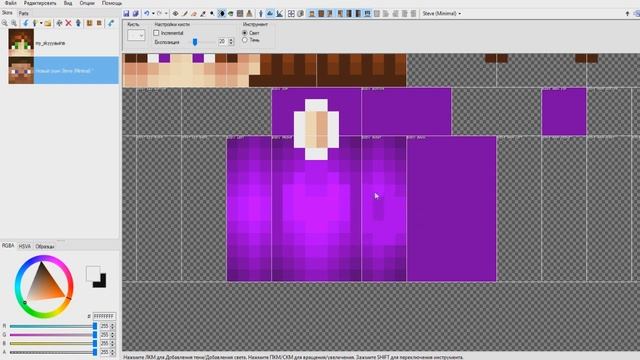The width and height of the screenshot is (640, 360).
Task: Switch to the RGBA color tab
Action: 8,246
